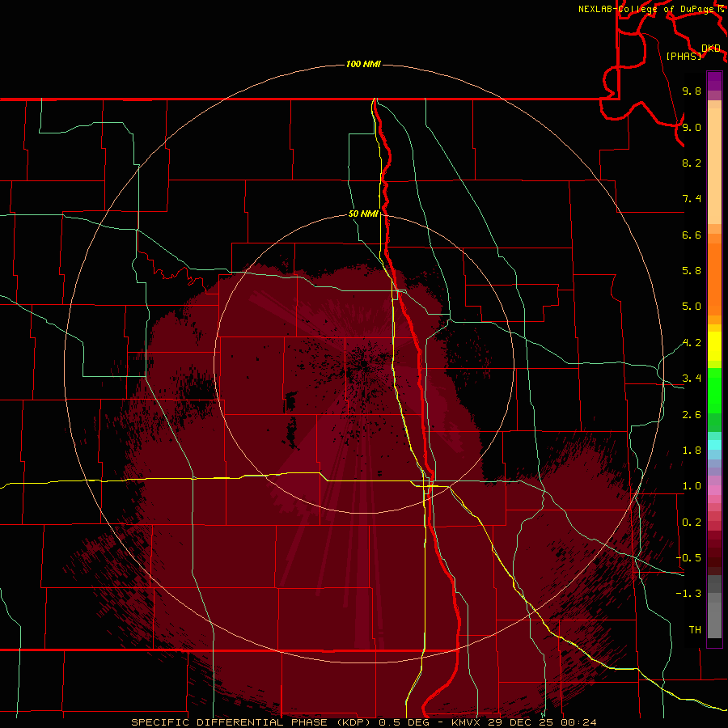Click the 5.8 value on the scale
The height and width of the screenshot is (728, 728).
click(x=692, y=271)
